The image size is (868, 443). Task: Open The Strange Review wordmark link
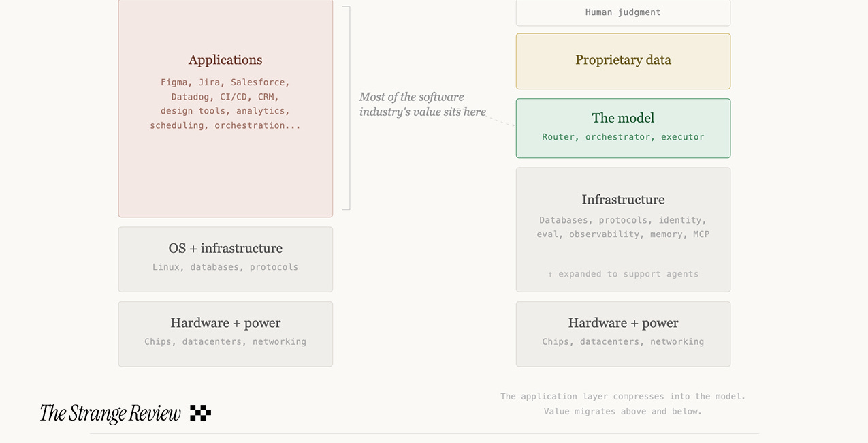pos(110,413)
